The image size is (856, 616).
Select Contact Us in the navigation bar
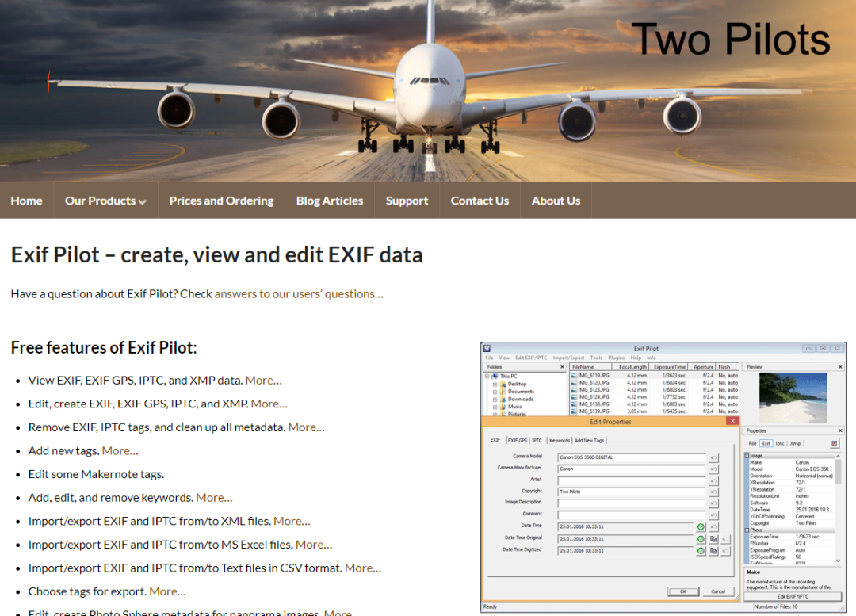coord(480,201)
